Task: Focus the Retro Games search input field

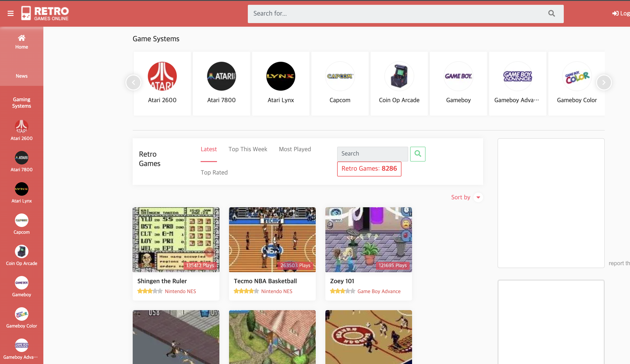Action: (372, 154)
